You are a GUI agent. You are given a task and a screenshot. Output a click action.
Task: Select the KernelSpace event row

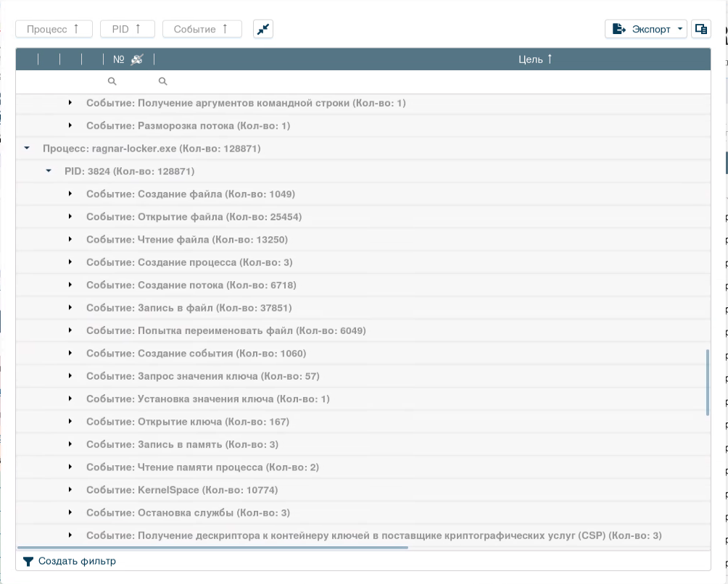click(x=181, y=490)
